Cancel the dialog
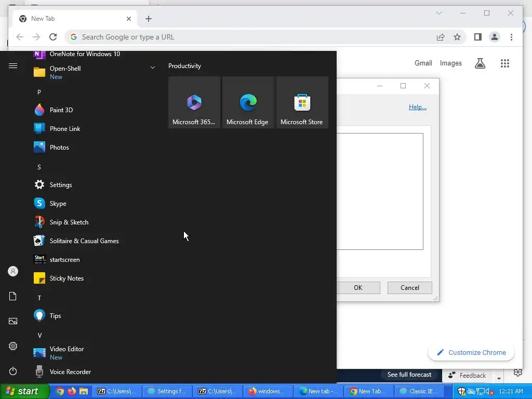 (409, 288)
